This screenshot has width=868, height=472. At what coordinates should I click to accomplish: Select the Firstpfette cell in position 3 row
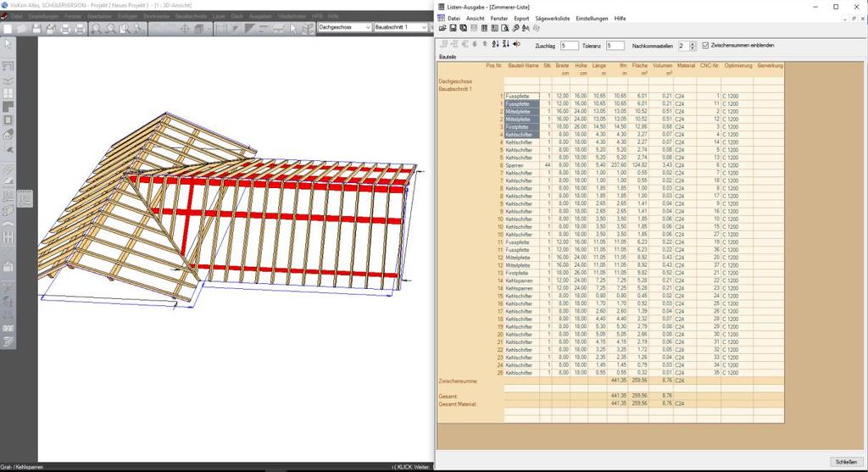pos(522,127)
